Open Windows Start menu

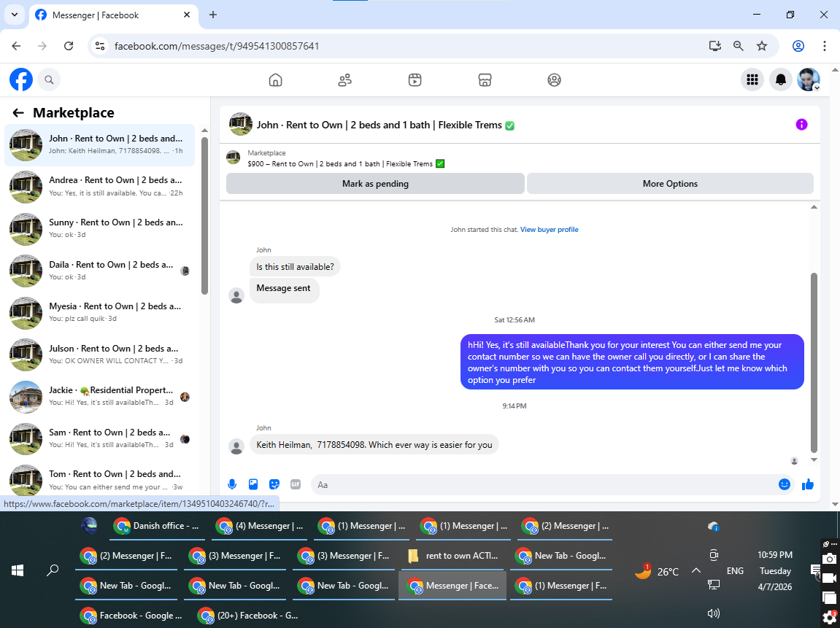click(18, 570)
